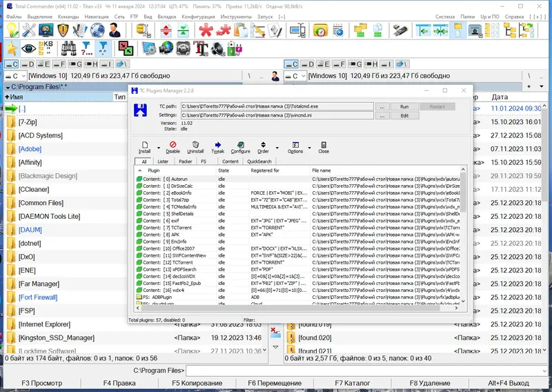This screenshot has width=552, height=392.
Task: Switch to the QuickSearch tab
Action: click(x=259, y=161)
